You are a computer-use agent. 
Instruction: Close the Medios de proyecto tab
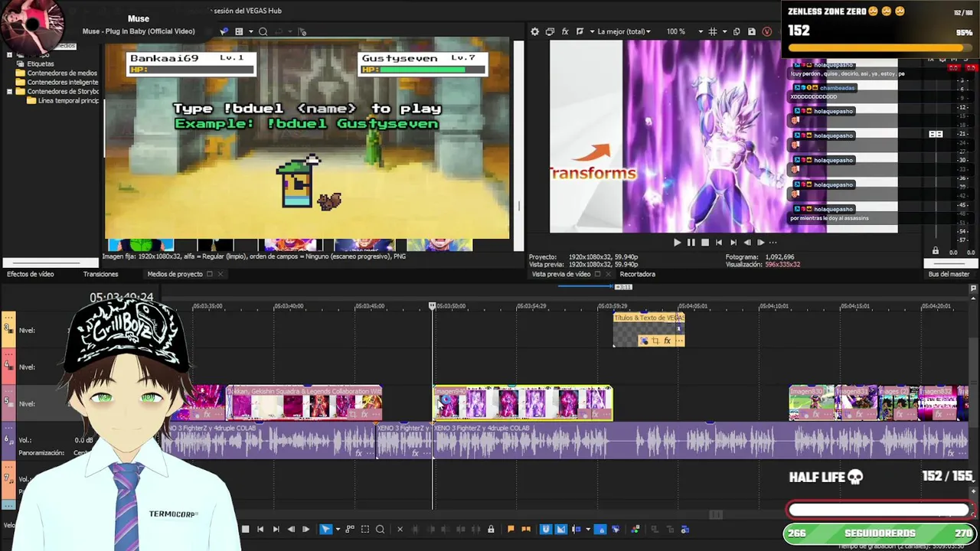[x=220, y=274]
